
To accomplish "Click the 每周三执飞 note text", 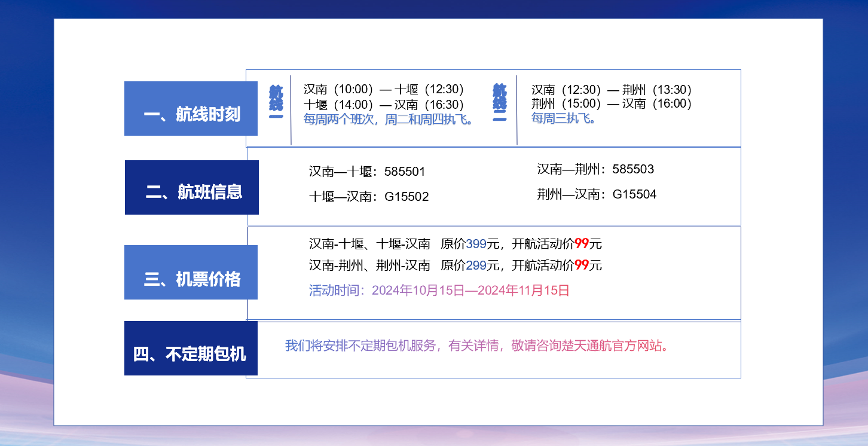I will [564, 118].
